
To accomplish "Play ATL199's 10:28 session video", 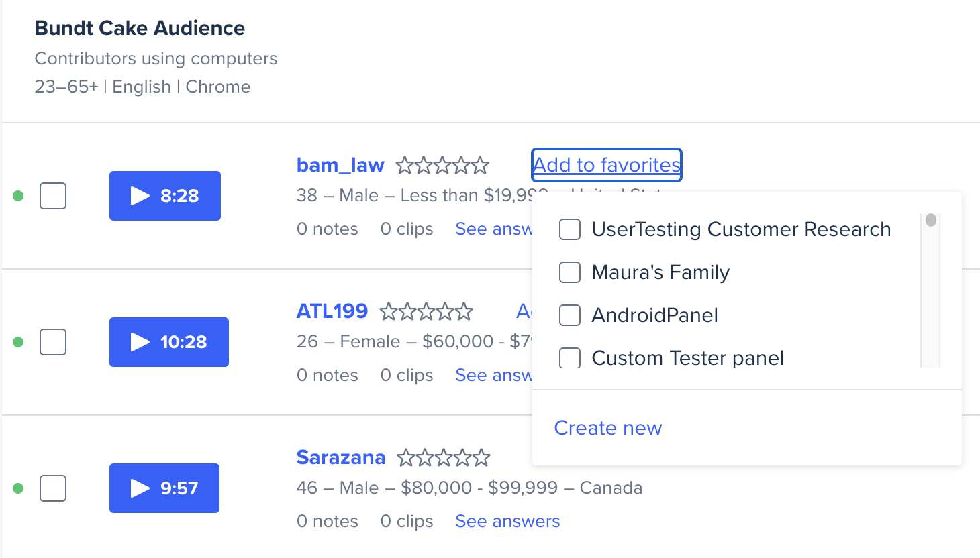I will click(x=169, y=342).
